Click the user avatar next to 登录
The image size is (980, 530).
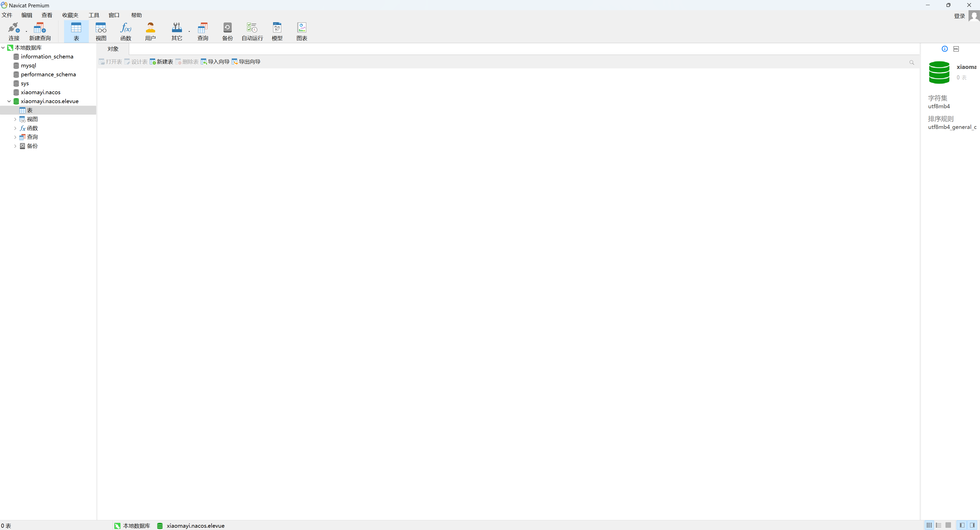point(974,16)
